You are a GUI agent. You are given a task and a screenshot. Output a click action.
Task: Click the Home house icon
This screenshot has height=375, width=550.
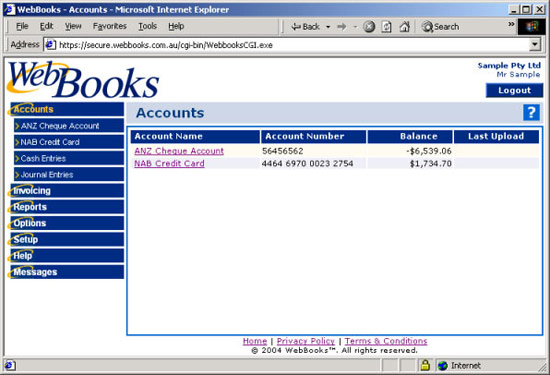tap(404, 27)
